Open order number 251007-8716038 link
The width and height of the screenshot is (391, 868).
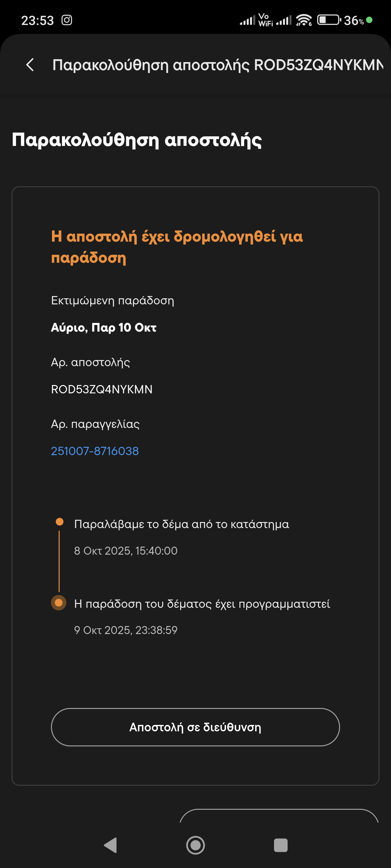coord(95,451)
